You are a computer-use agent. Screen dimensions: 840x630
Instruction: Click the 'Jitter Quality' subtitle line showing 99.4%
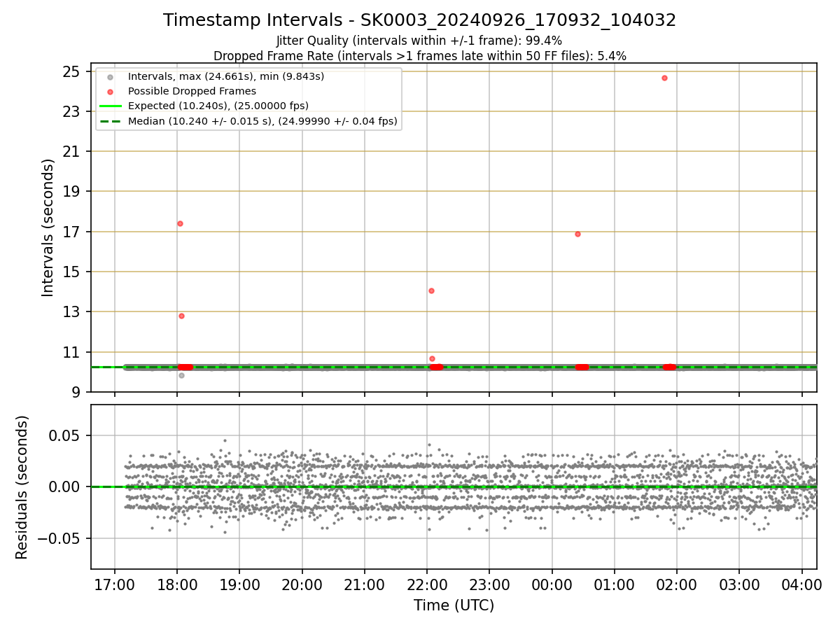420,41
